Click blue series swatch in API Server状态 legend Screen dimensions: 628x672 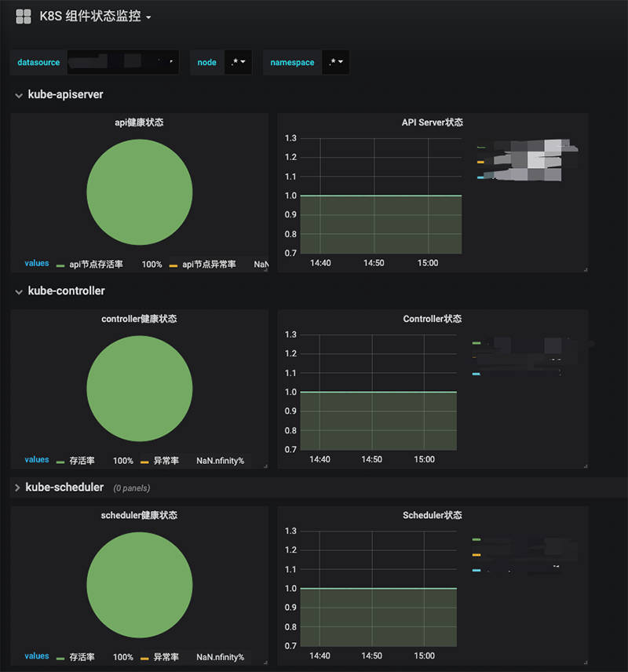480,177
